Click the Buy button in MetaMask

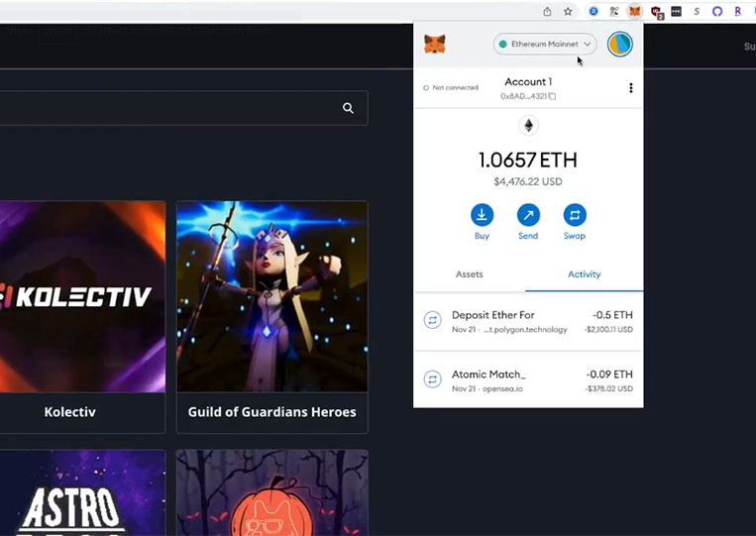click(482, 222)
